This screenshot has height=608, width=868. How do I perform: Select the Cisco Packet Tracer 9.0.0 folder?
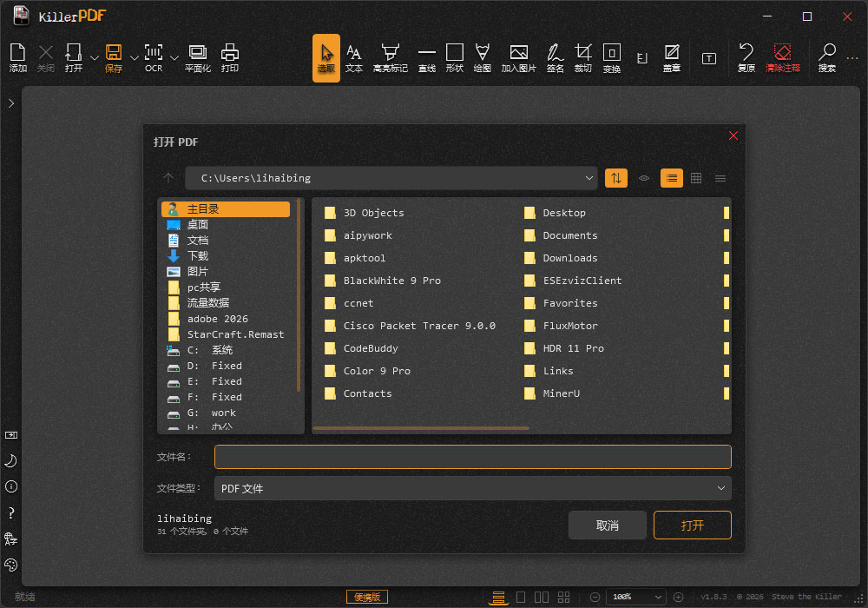pos(410,326)
